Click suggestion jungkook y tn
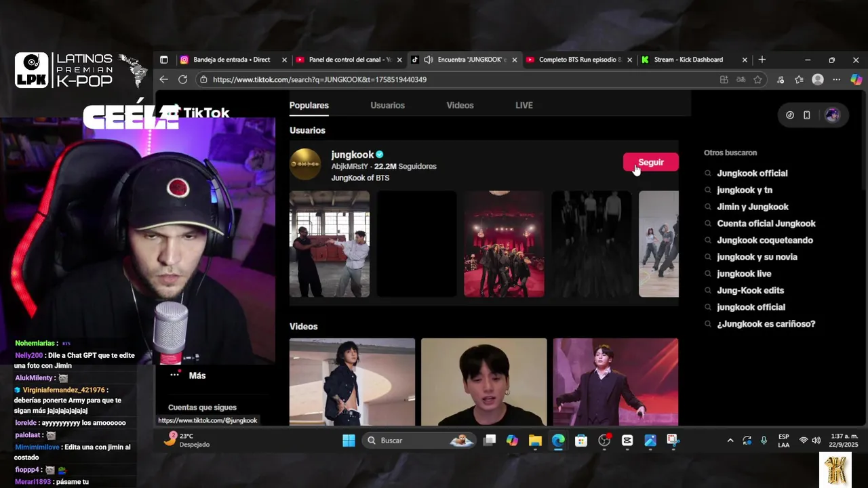Viewport: 868px width, 488px height. pyautogui.click(x=745, y=190)
